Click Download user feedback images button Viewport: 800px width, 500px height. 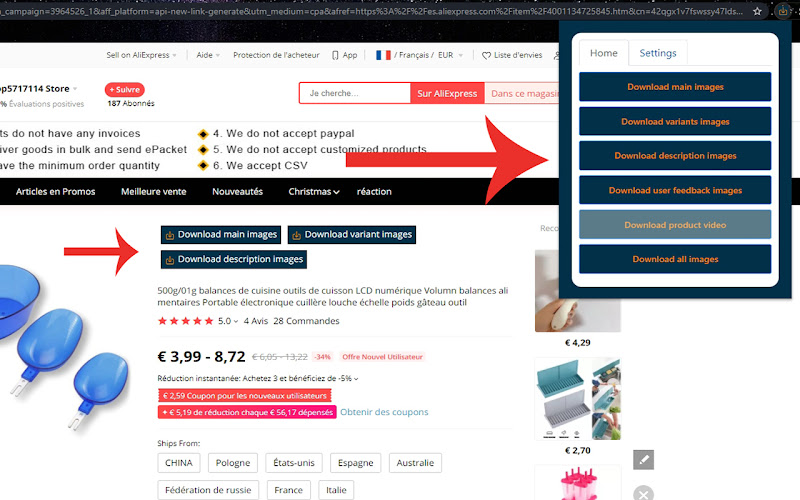click(x=675, y=190)
